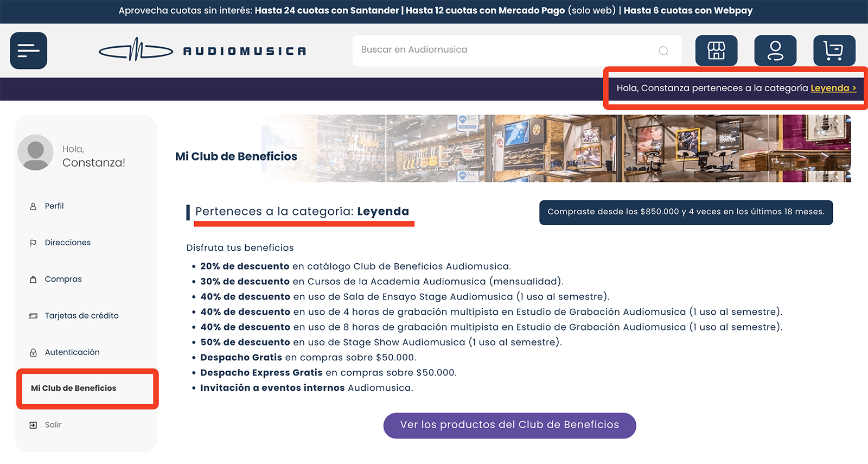This screenshot has height=464, width=868.
Task: Click Despacho Express Gratis line
Action: (328, 373)
